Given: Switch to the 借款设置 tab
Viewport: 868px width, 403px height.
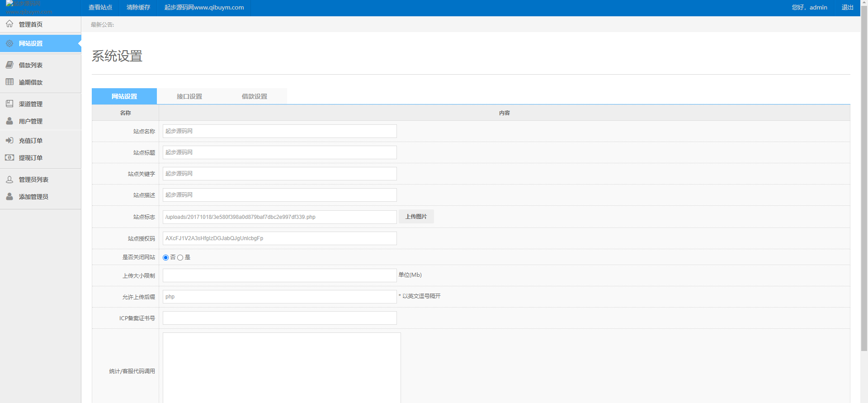Looking at the screenshot, I should 255,96.
